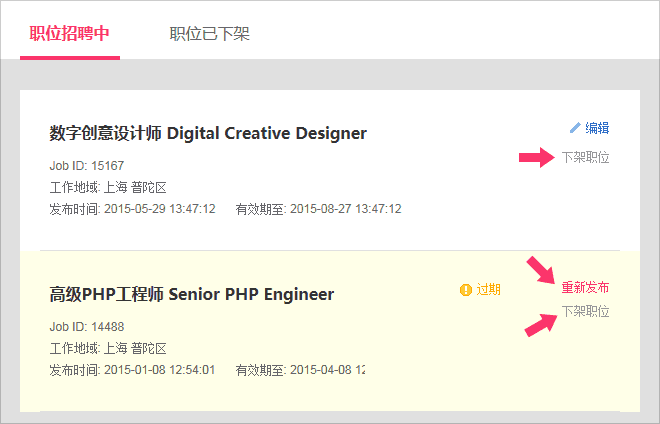Click the 过期 status label
This screenshot has height=424, width=660.
pyautogui.click(x=488, y=290)
